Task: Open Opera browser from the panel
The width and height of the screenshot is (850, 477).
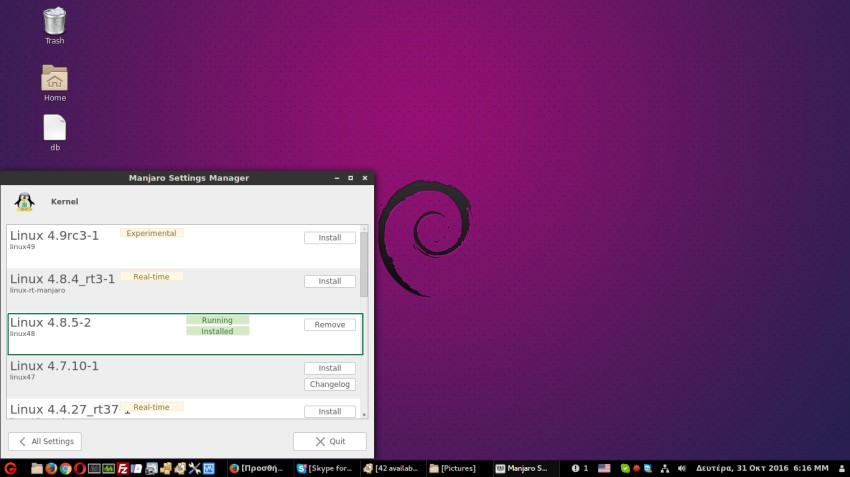Action: click(x=80, y=468)
